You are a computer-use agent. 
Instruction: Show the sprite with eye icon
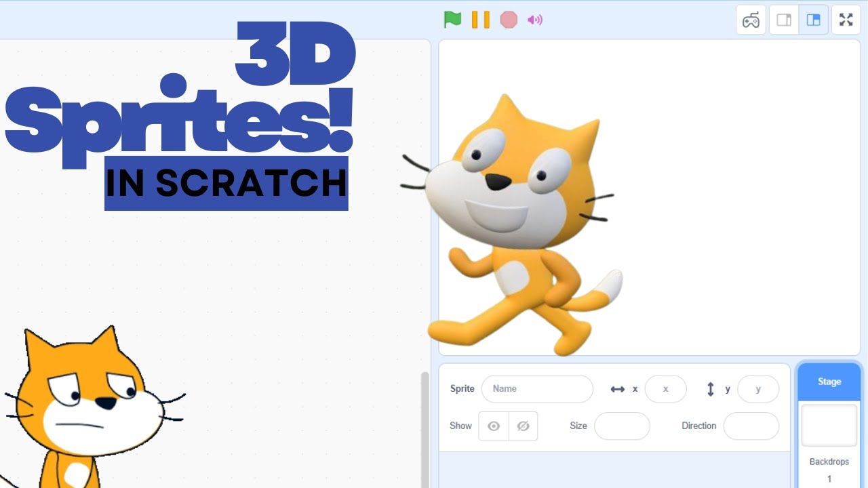pyautogui.click(x=494, y=426)
